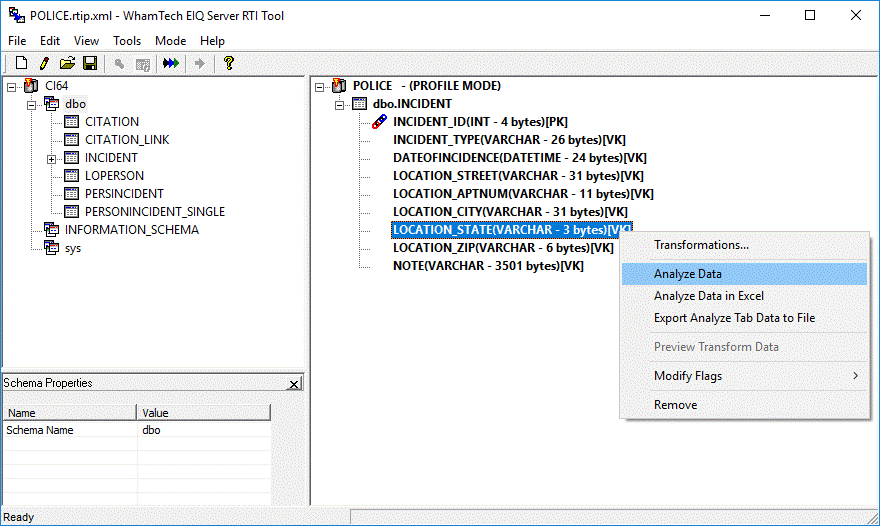Screen dimensions: 880x526
Task: Choose Analyze Data in Excel
Action: coord(744,296)
